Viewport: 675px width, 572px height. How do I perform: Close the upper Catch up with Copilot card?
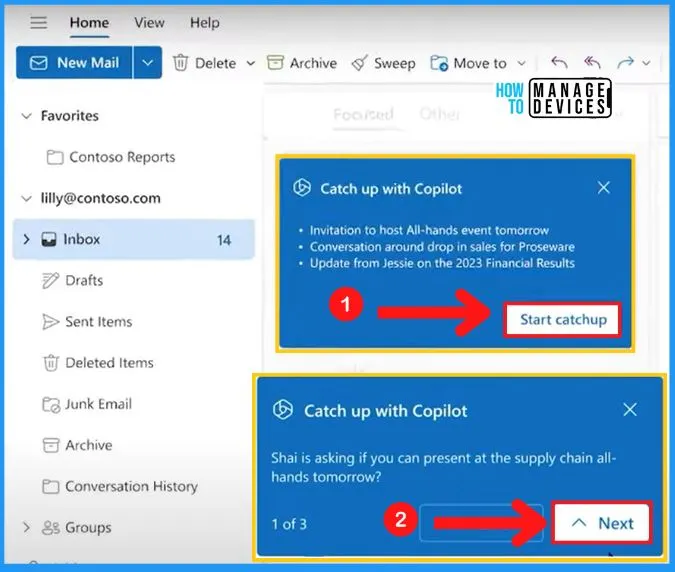(x=604, y=188)
